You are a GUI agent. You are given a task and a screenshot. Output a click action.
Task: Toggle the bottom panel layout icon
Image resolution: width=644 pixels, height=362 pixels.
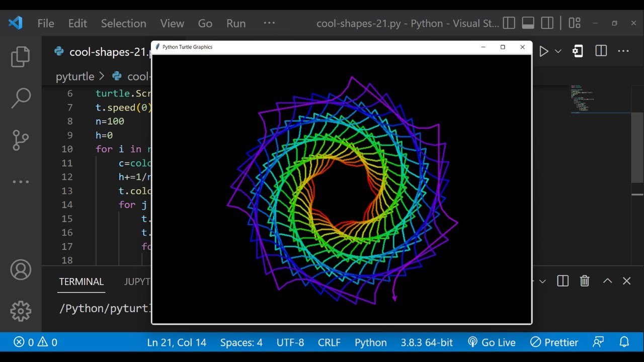point(528,23)
